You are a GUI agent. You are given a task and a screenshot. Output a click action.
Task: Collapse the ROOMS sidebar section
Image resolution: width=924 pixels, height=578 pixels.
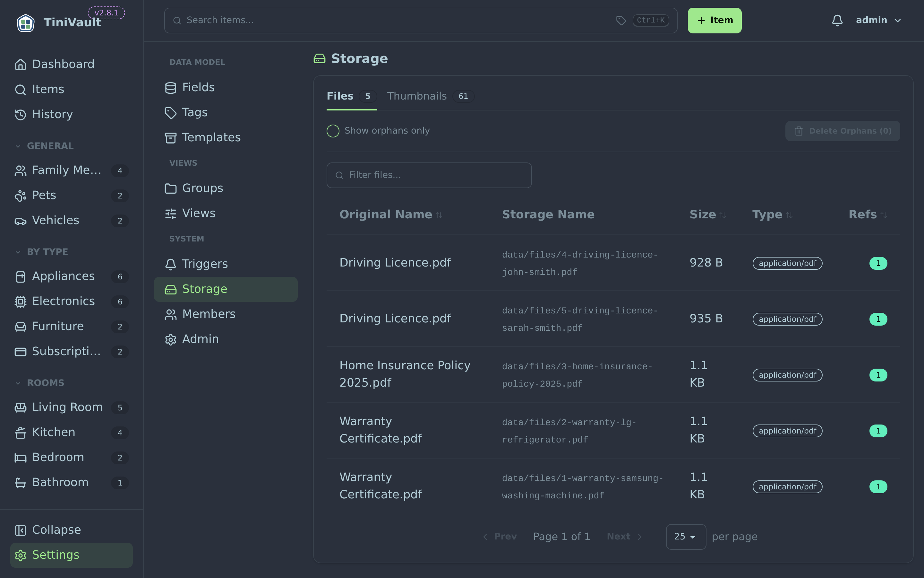40,383
